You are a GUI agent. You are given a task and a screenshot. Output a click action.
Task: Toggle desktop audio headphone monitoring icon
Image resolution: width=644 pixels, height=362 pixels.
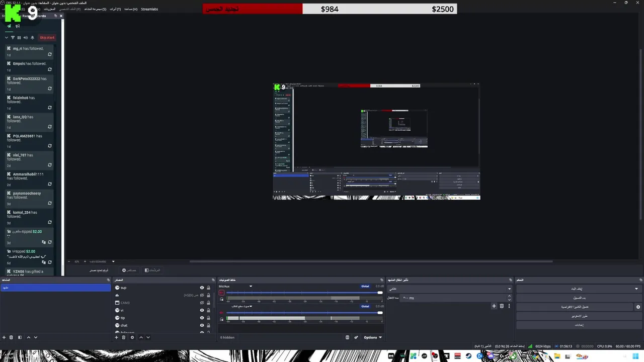[x=221, y=319]
